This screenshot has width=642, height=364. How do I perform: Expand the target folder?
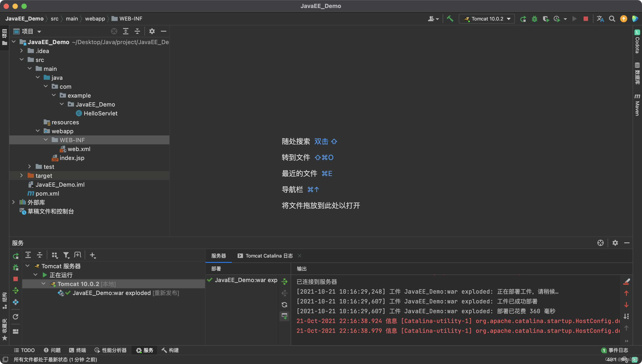coord(21,176)
